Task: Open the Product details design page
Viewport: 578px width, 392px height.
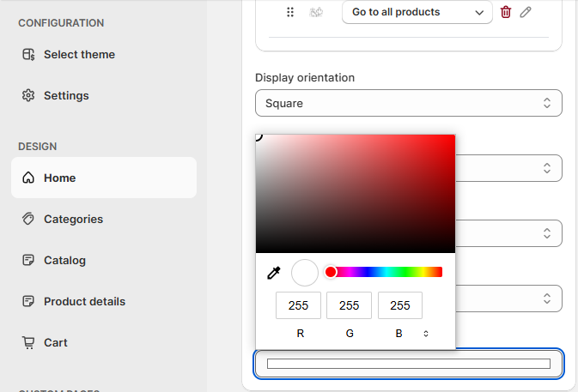Action: click(84, 301)
